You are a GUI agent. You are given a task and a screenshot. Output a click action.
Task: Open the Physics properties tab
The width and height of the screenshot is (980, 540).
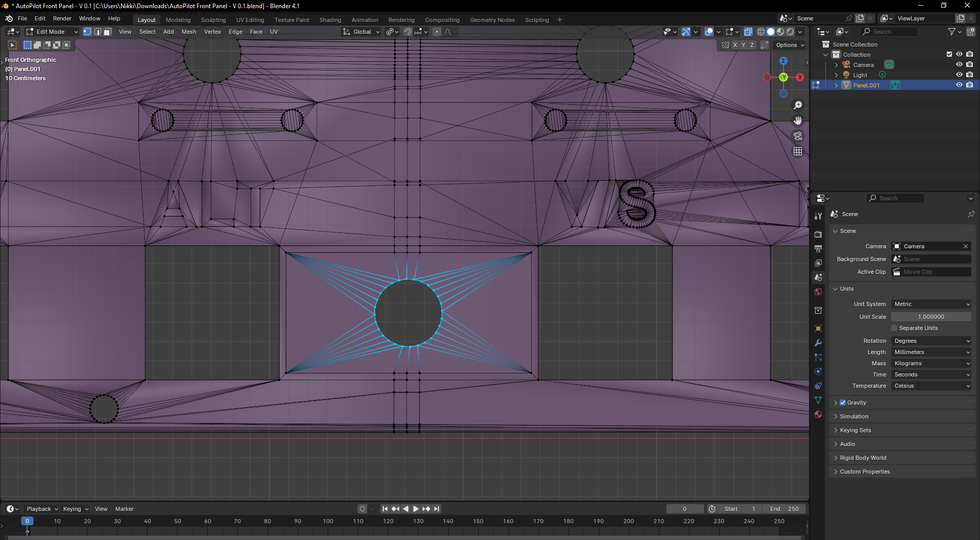point(818,371)
